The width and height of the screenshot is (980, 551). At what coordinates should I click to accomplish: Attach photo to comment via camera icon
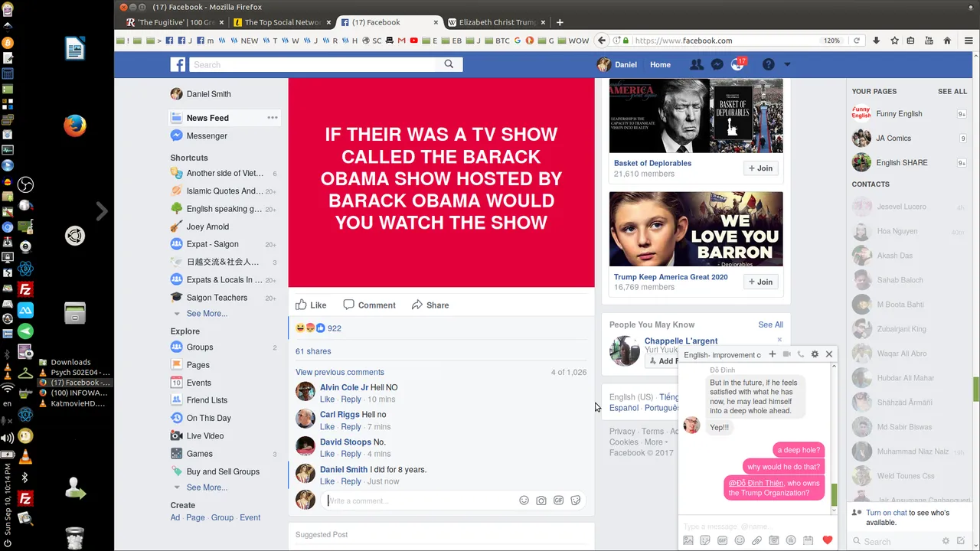tap(541, 500)
